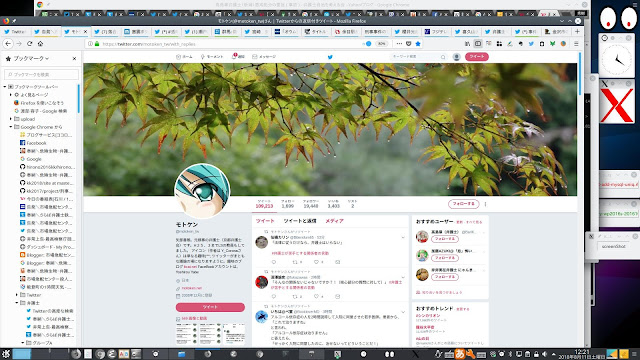Open the first media thumbnail in profile
The image size is (640, 360).
tap(187, 334)
